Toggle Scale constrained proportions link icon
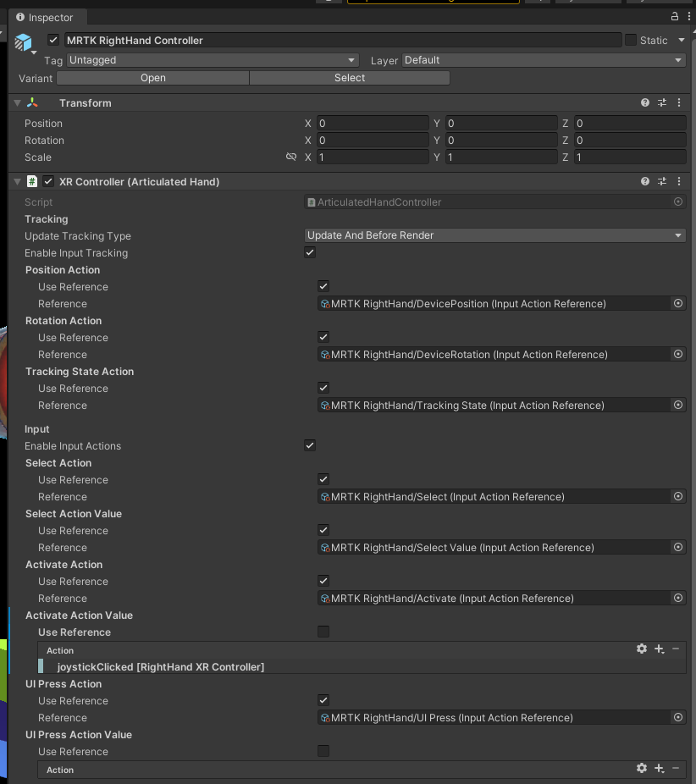696x784 pixels. pyautogui.click(x=291, y=157)
